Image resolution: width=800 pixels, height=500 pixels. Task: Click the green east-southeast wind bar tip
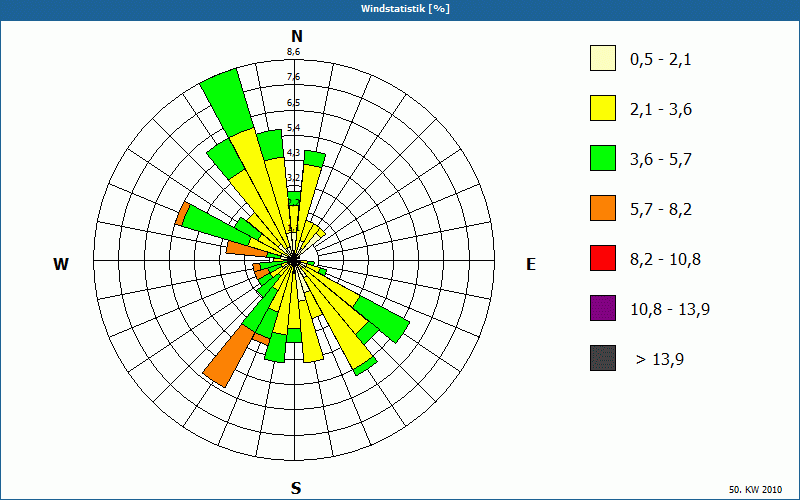coord(382,319)
